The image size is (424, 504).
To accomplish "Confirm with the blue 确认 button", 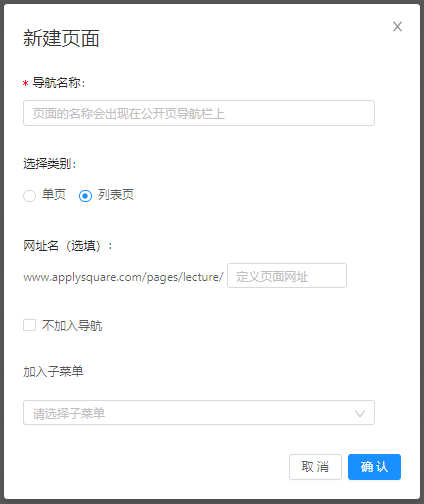I will point(374,467).
